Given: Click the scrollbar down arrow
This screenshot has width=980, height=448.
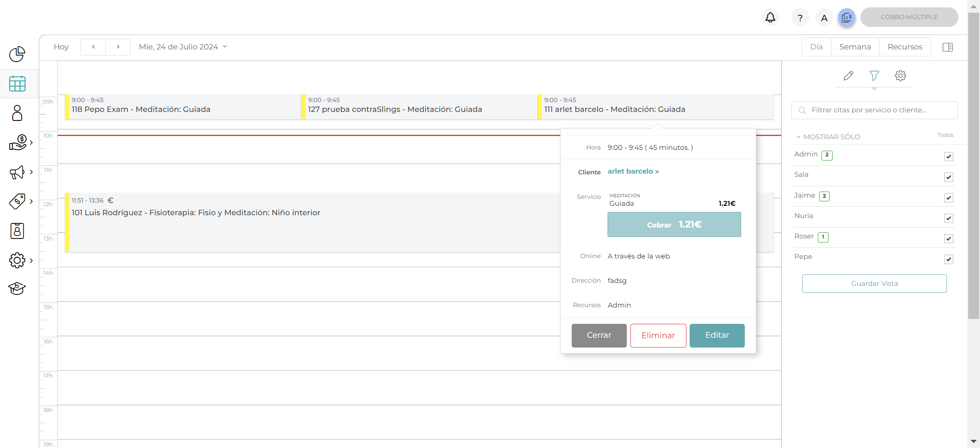Looking at the screenshot, I should pyautogui.click(x=974, y=441).
